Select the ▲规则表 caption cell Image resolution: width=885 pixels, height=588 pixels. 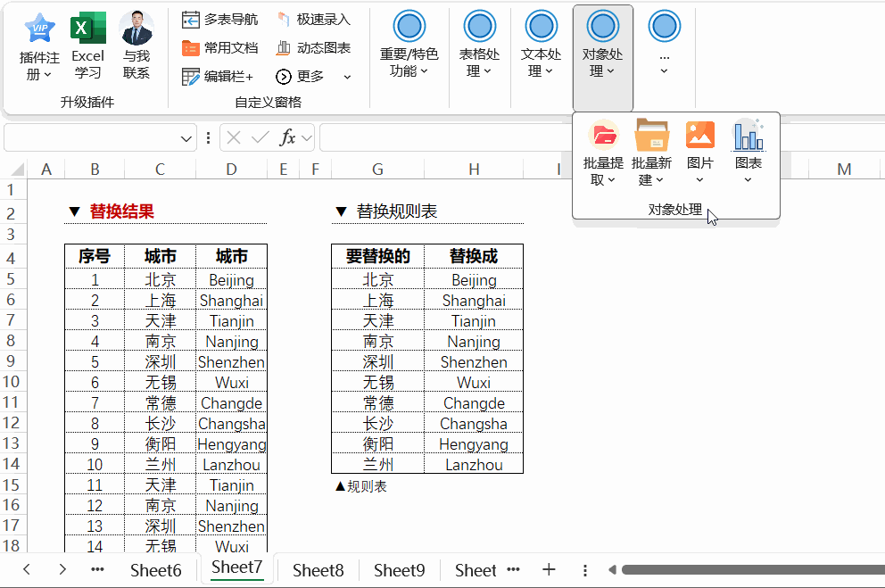(361, 486)
